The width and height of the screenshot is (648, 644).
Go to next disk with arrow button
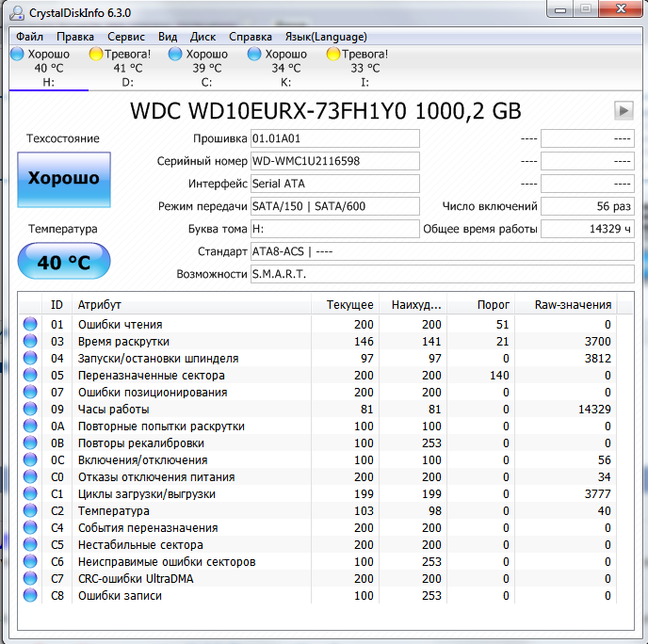point(624,110)
